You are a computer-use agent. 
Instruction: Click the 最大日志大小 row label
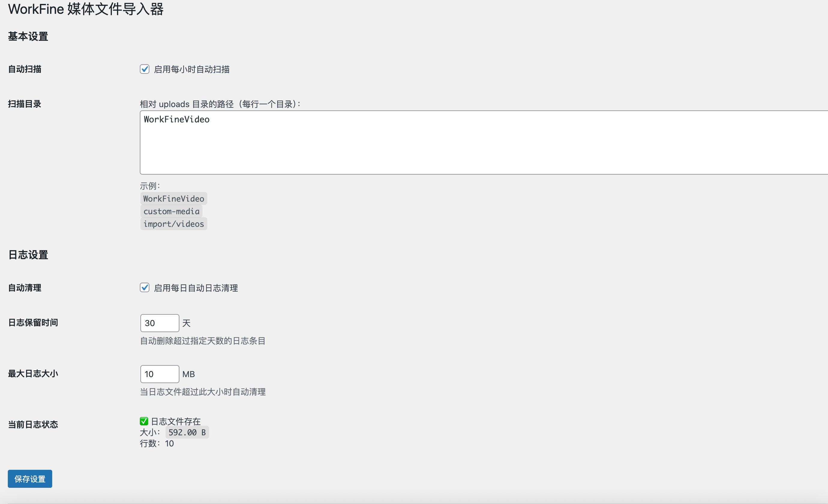pyautogui.click(x=33, y=373)
